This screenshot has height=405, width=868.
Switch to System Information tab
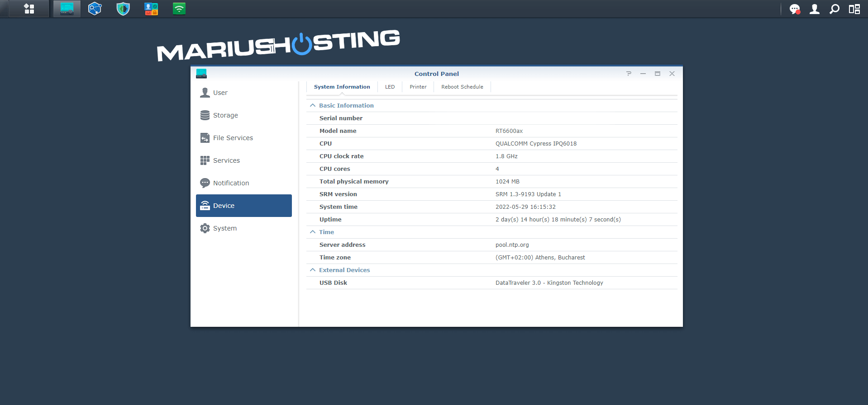[342, 87]
